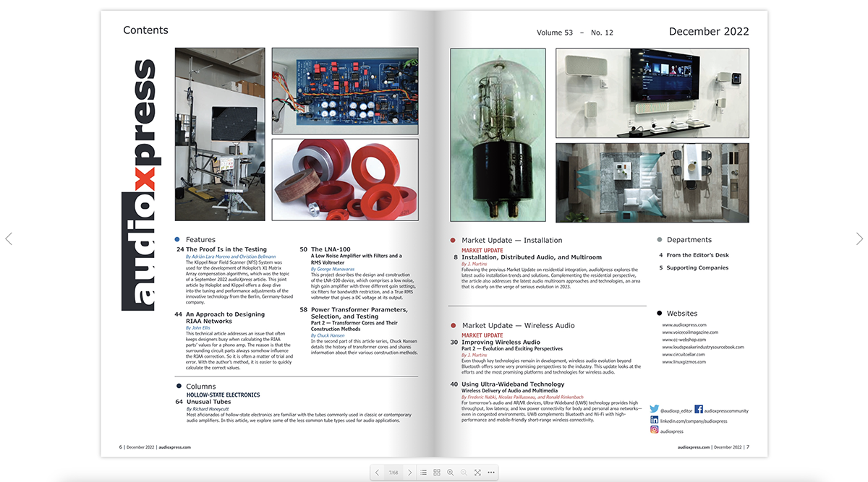
Task: Click the vertical audioXpress logo
Action: point(137,185)
